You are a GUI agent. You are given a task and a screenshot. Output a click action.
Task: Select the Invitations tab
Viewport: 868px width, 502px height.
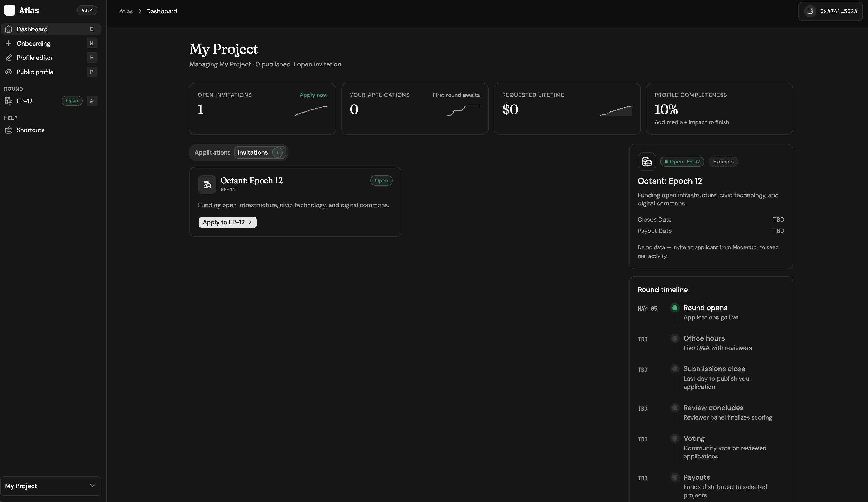260,152
